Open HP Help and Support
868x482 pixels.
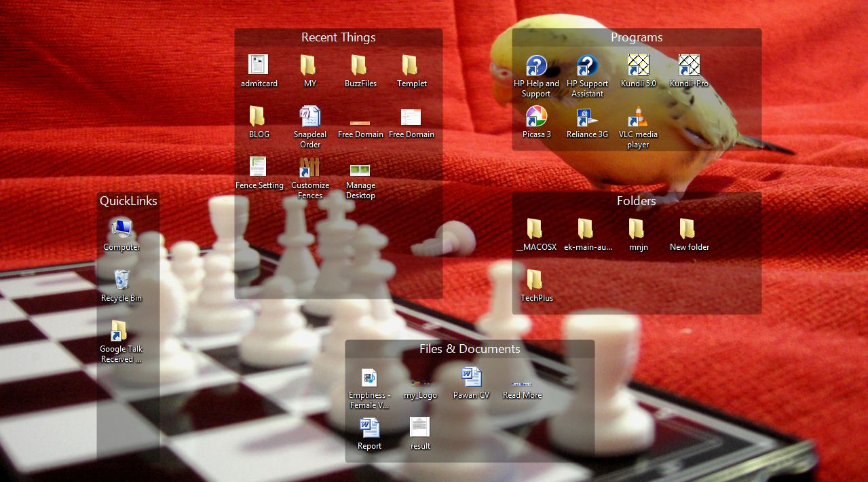point(536,65)
